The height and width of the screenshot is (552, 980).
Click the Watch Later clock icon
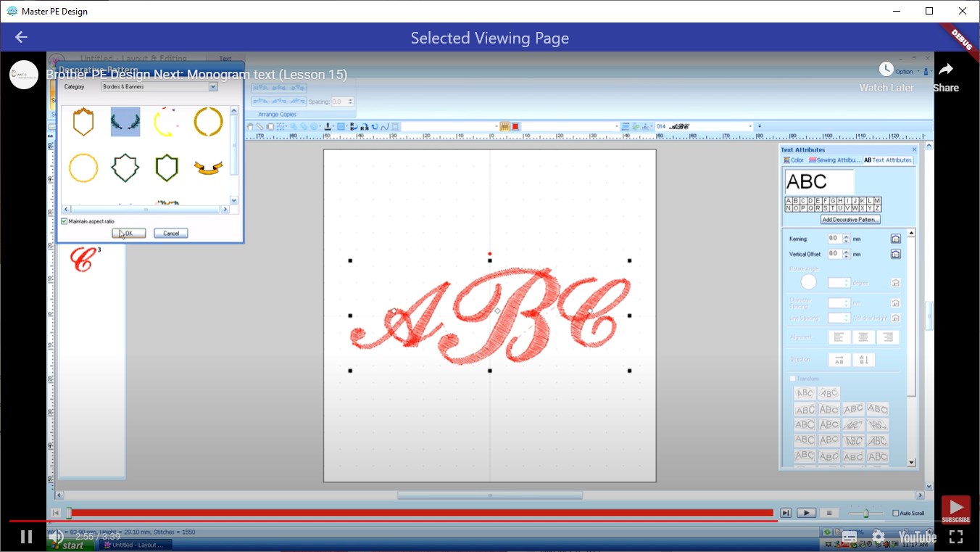tap(886, 69)
